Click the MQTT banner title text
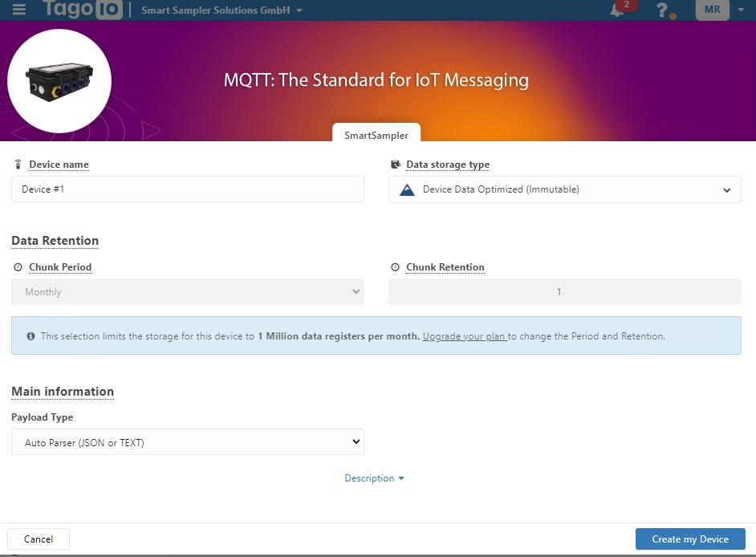This screenshot has width=756, height=557. [376, 80]
